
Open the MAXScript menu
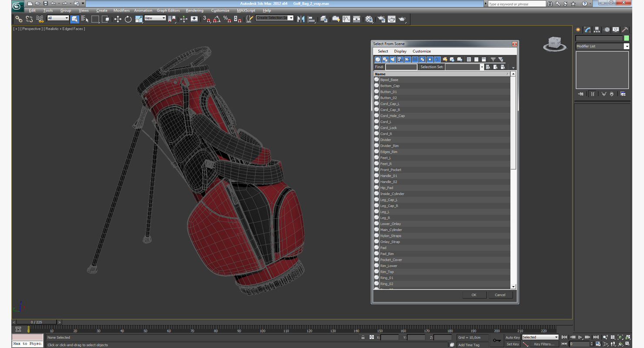tap(246, 10)
